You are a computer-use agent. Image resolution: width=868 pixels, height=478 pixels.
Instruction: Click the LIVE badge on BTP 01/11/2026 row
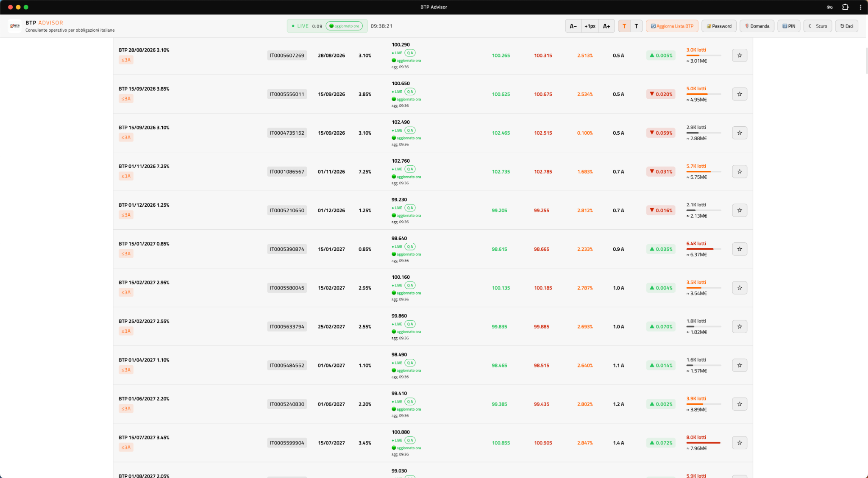(x=398, y=169)
